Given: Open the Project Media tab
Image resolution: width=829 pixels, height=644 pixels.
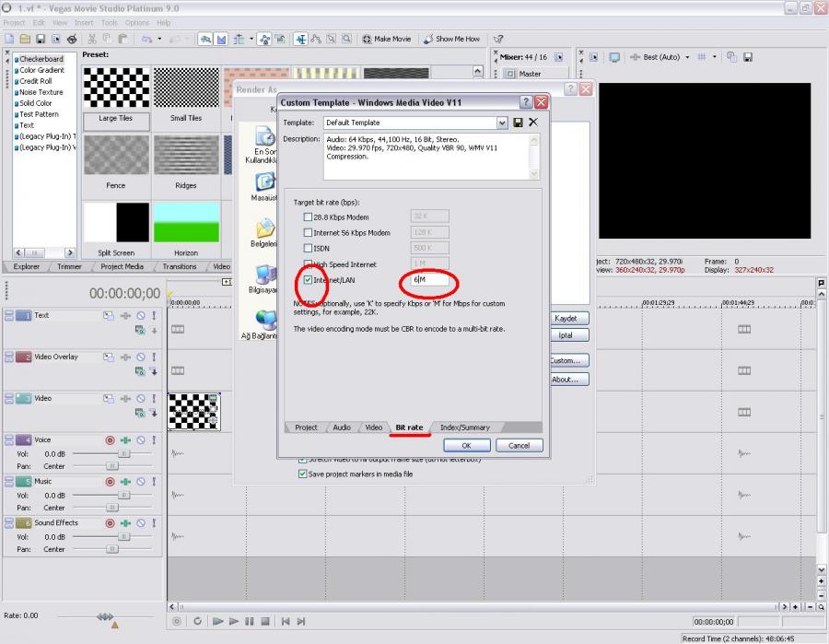Looking at the screenshot, I should click(x=122, y=266).
